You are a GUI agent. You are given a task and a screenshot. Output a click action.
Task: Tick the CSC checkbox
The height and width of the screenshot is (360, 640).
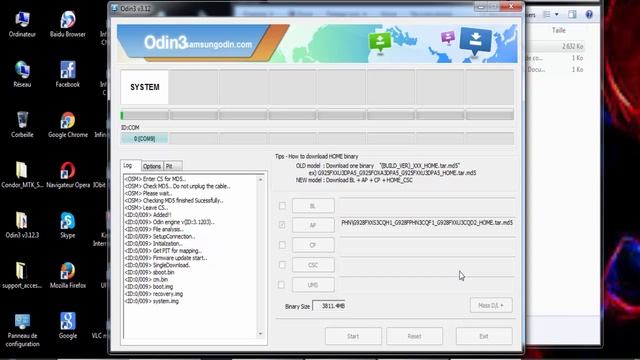tap(282, 265)
